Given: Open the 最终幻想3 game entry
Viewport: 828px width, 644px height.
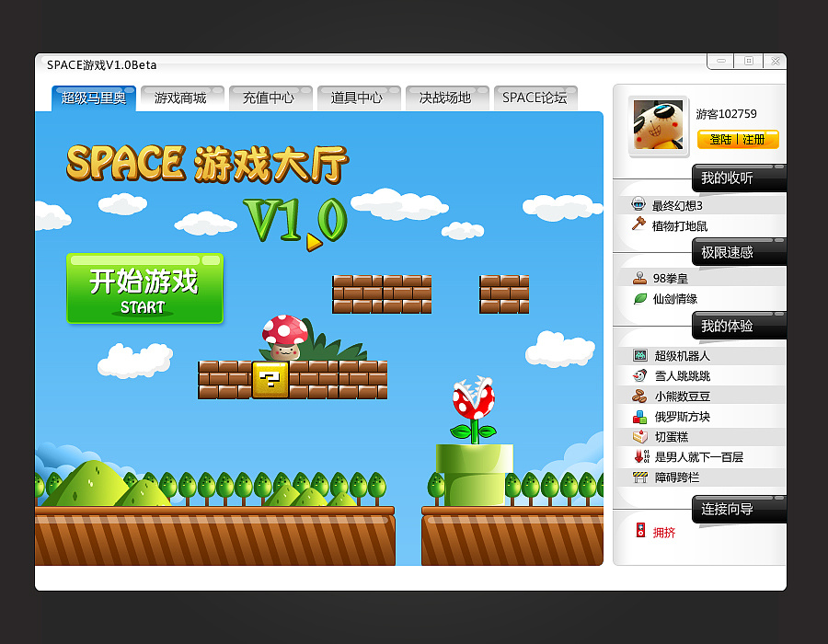Looking at the screenshot, I should point(677,205).
